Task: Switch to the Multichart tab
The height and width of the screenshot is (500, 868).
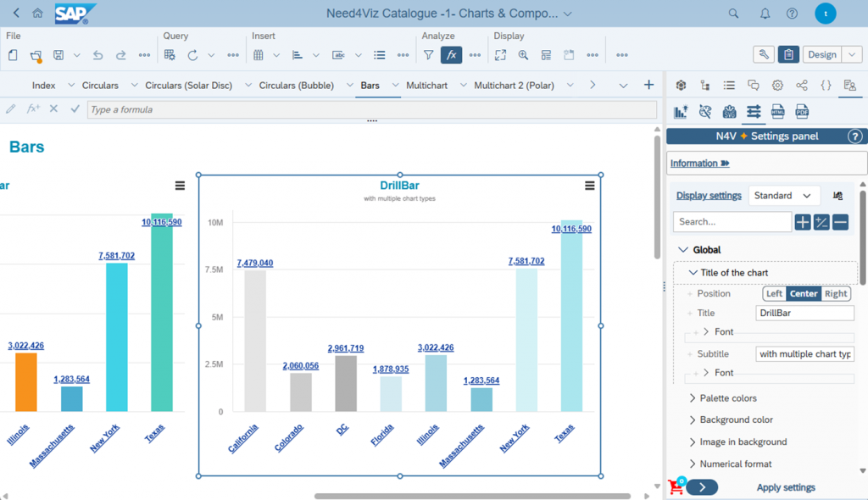Action: pos(426,86)
